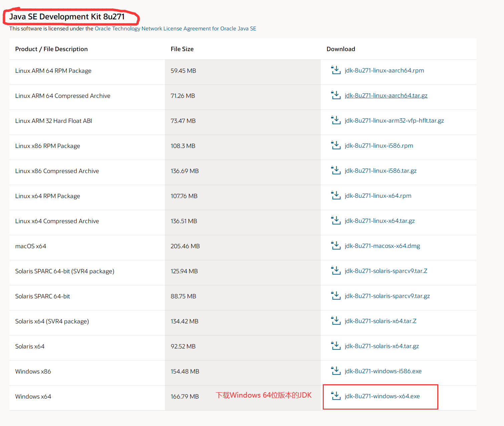The width and height of the screenshot is (504, 426).
Task: Click download icon for jdk-8u271-linux-i586.rpm
Action: (336, 145)
